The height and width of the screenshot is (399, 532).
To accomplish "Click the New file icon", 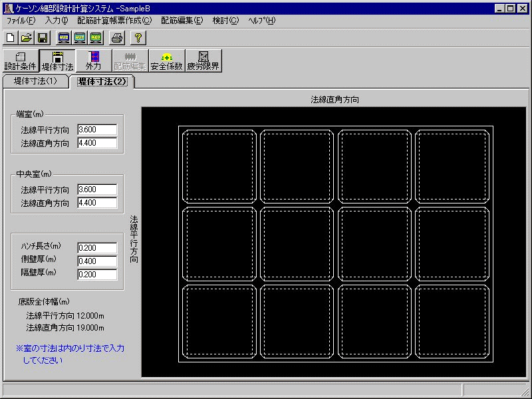I will pyautogui.click(x=10, y=37).
